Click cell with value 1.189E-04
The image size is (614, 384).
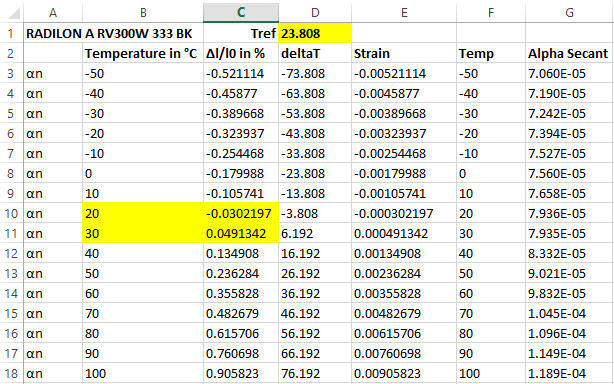tap(570, 373)
